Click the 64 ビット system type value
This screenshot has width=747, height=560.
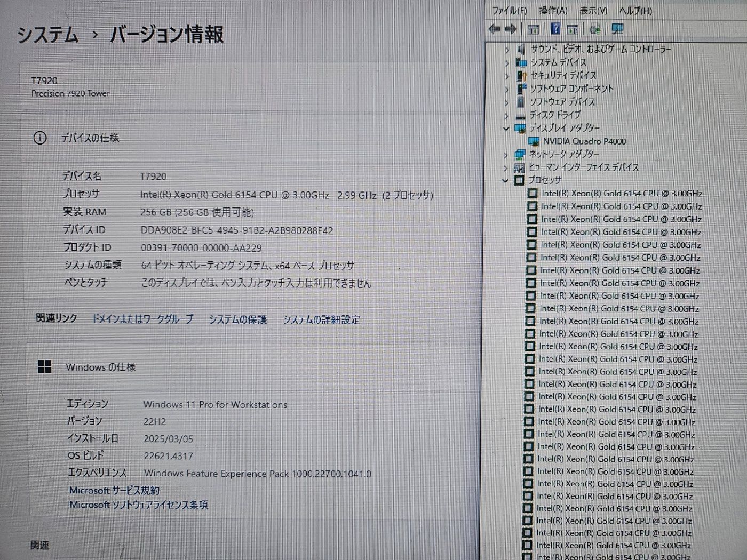point(248,266)
